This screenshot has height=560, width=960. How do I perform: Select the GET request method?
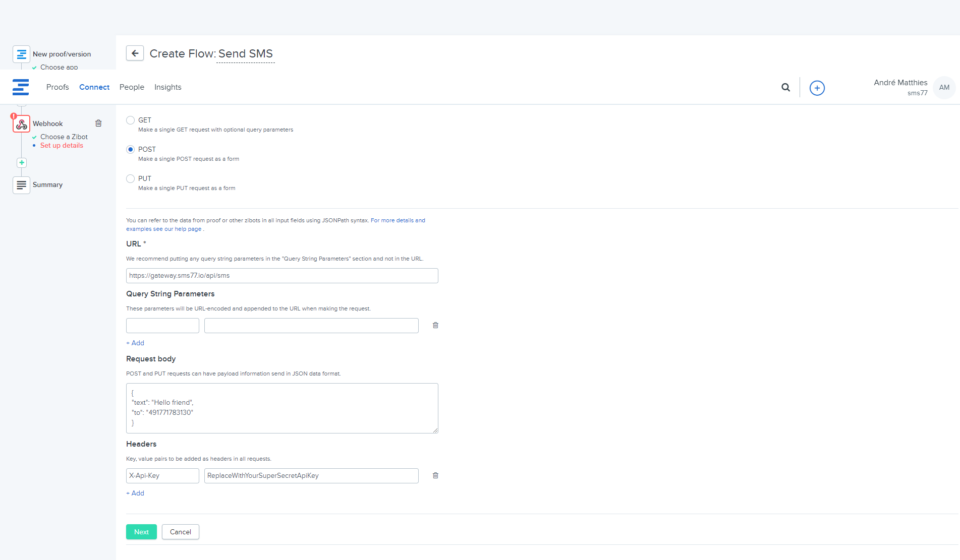click(131, 120)
